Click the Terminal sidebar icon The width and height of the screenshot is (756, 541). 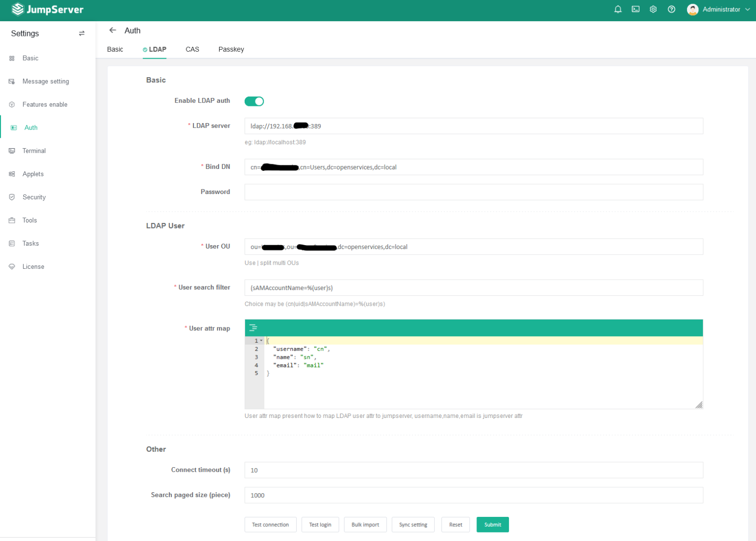(x=12, y=151)
